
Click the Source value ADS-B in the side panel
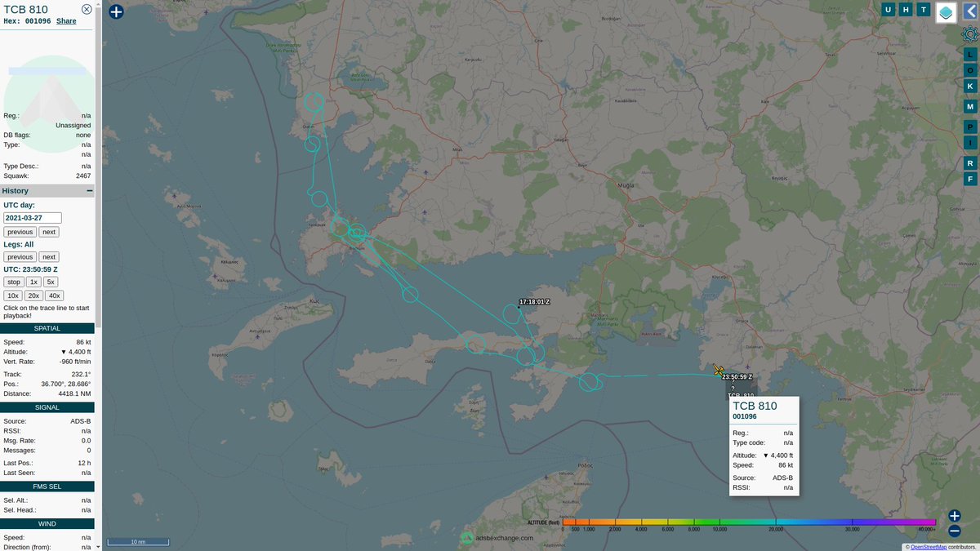click(x=81, y=421)
